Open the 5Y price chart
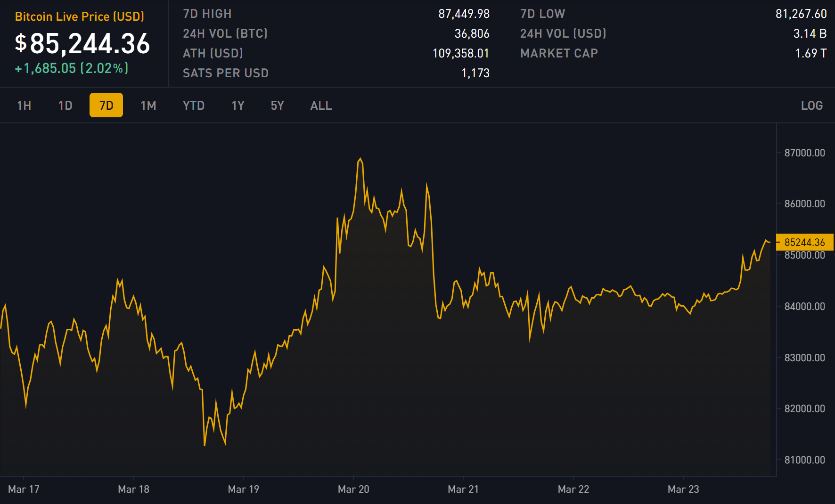The height and width of the screenshot is (504, 835). (277, 106)
